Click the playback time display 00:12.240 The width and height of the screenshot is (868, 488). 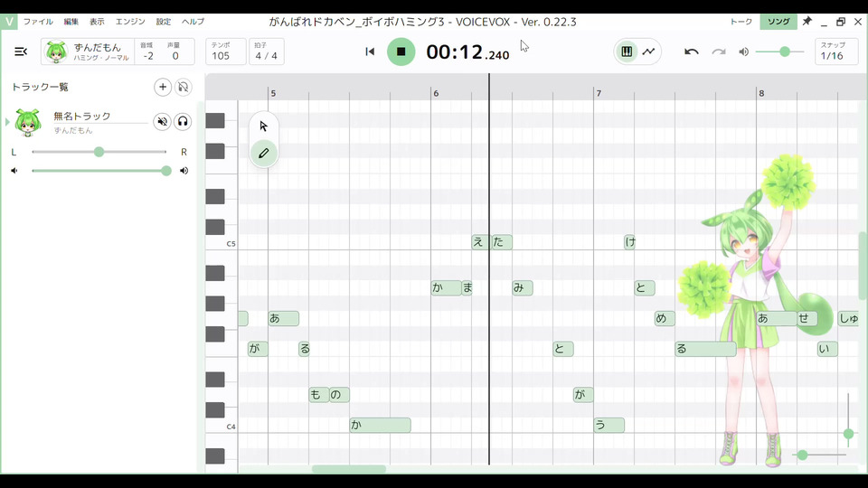[x=467, y=52]
